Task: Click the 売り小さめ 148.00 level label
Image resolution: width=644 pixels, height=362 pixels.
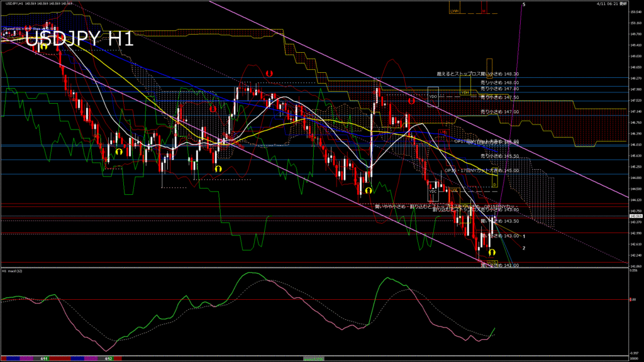Action: pos(499,82)
